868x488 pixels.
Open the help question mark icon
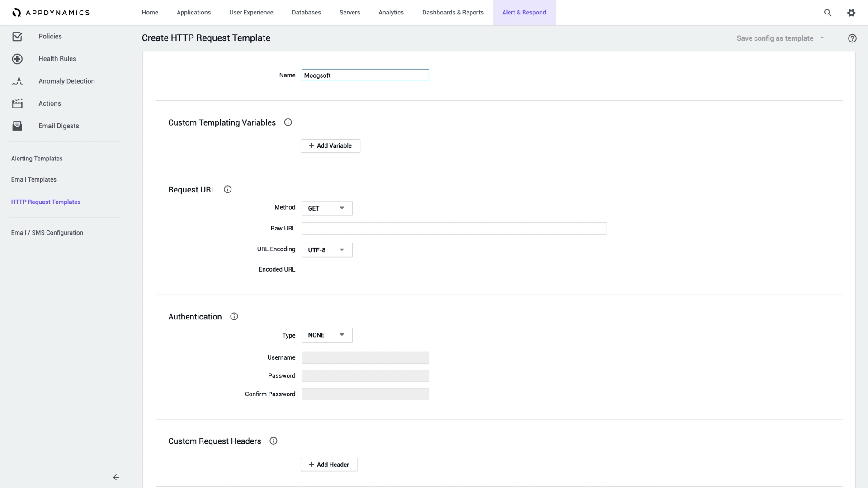click(852, 38)
